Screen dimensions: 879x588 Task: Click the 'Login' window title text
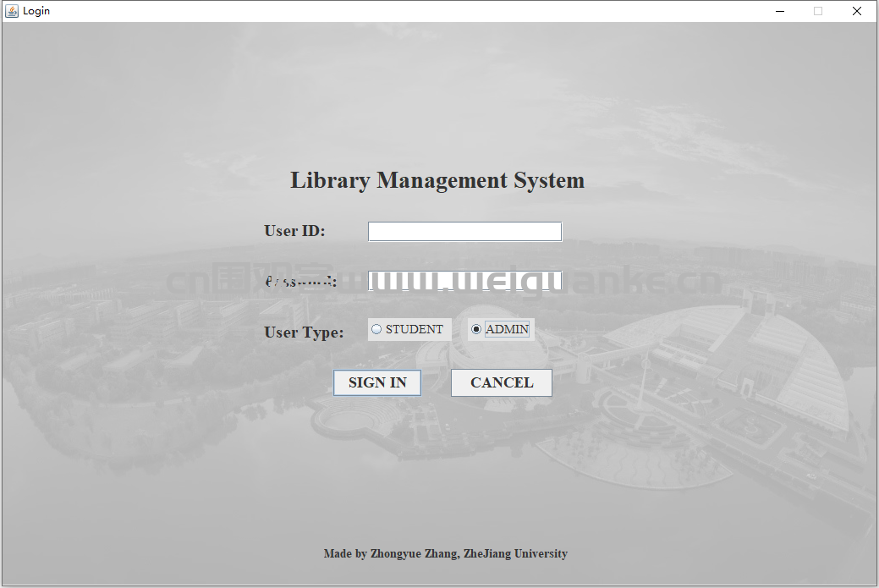[x=36, y=11]
